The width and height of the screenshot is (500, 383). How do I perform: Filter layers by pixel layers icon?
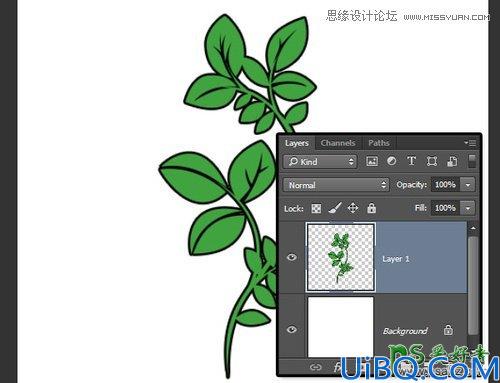coord(372,161)
